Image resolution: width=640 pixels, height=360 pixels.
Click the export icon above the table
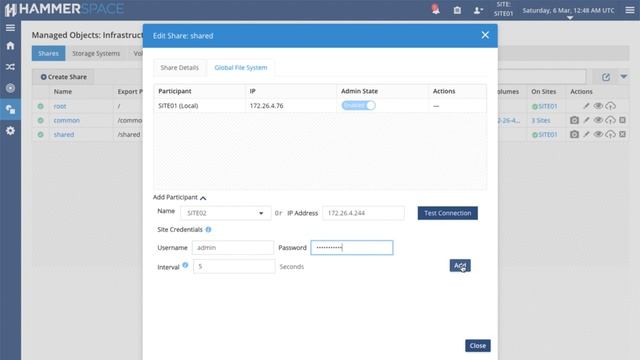click(606, 77)
